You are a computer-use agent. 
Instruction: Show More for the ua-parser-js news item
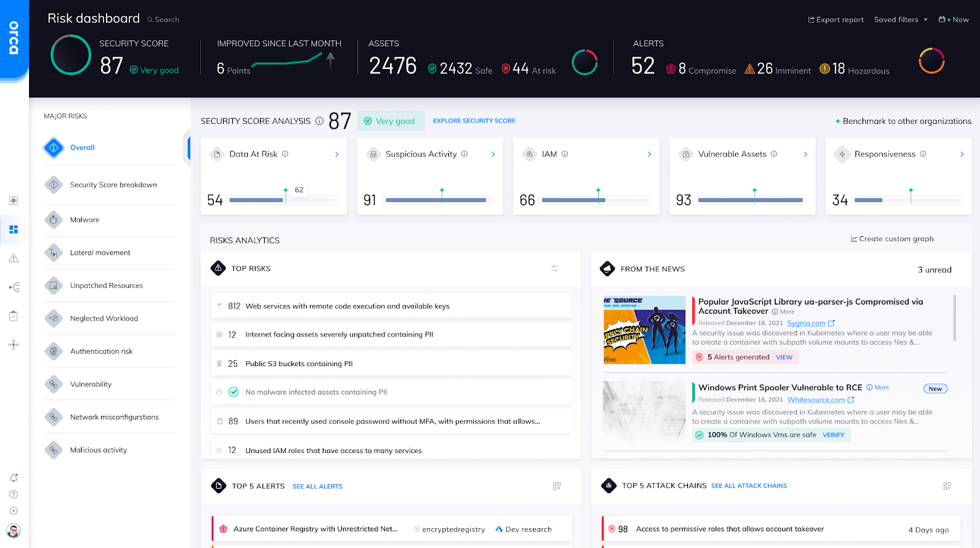coord(783,312)
